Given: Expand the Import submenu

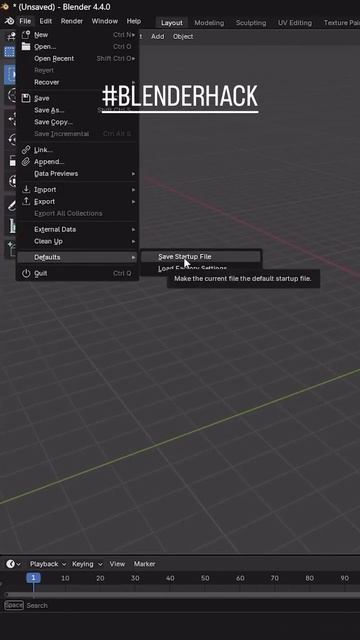Looking at the screenshot, I should [78, 189].
